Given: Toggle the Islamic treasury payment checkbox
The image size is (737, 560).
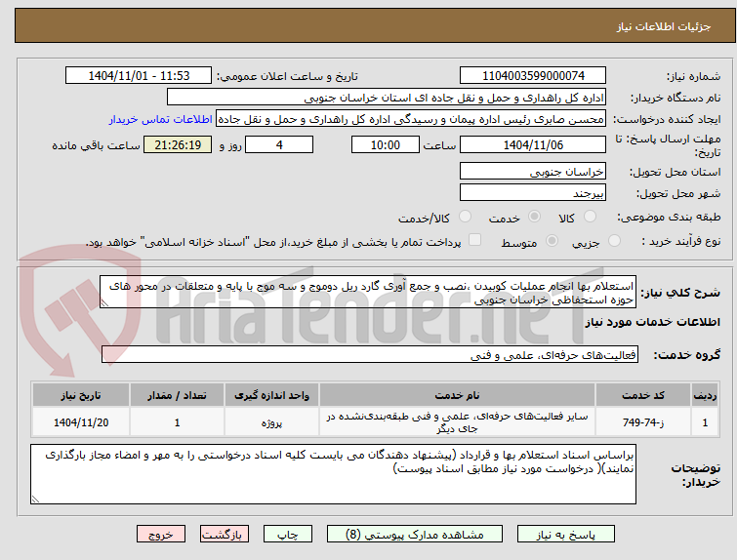Looking at the screenshot, I should 475,240.
